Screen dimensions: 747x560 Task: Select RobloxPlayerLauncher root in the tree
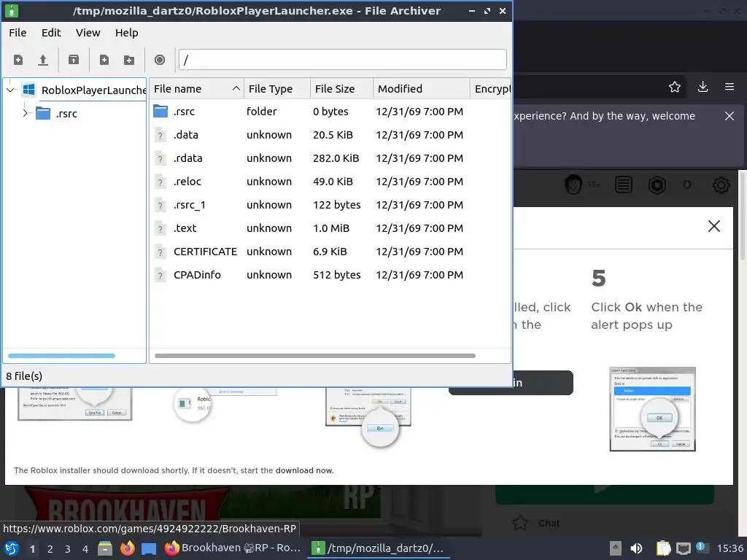click(85, 90)
